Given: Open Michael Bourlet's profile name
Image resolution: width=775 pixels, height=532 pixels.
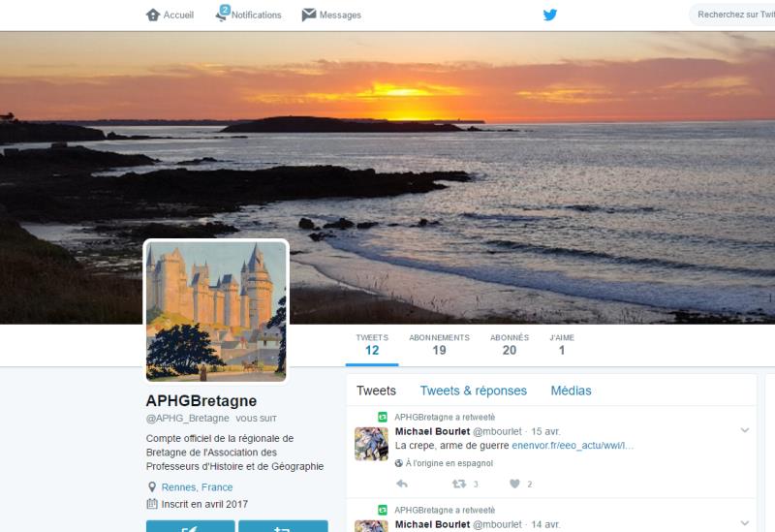Looking at the screenshot, I should (x=432, y=431).
